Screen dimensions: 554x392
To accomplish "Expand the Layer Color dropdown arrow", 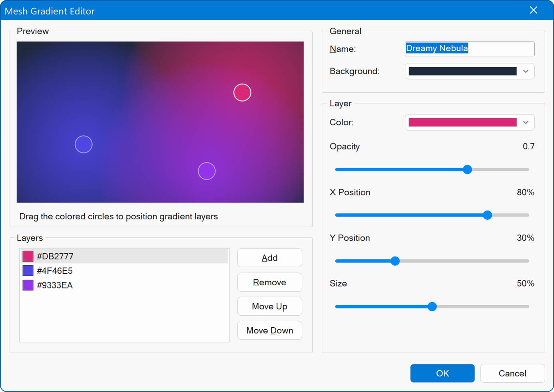I will coord(526,122).
